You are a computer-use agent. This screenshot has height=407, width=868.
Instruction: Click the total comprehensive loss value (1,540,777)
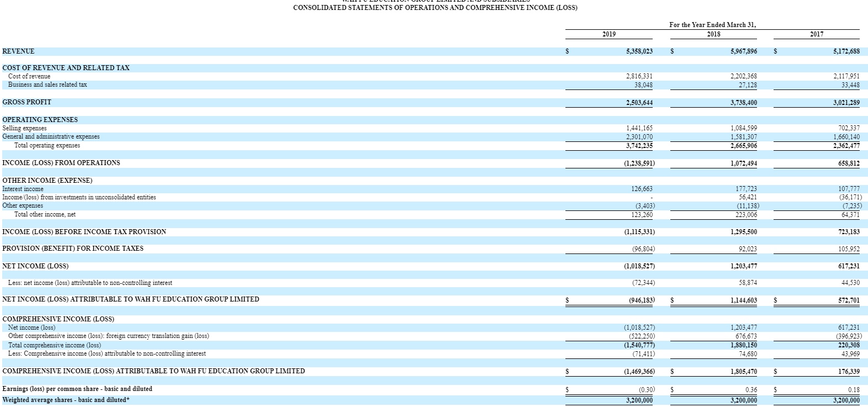639,345
